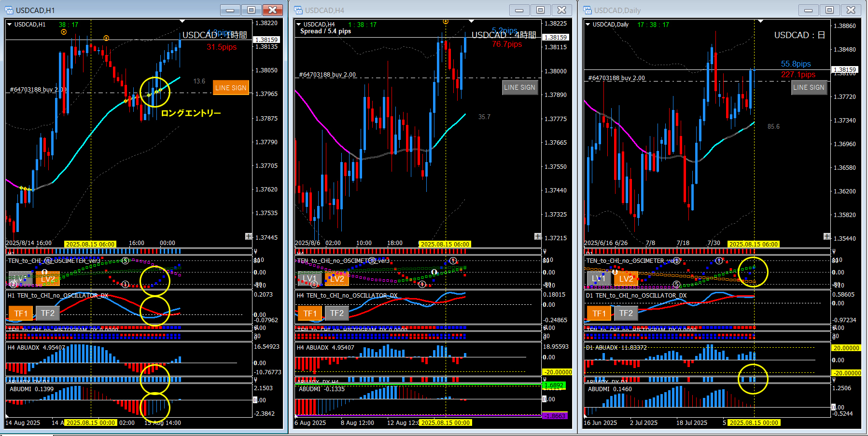Image resolution: width=868 pixels, height=436 pixels.
Task: Click the yellow 20.00000 level tag on Daily
Action: point(846,348)
